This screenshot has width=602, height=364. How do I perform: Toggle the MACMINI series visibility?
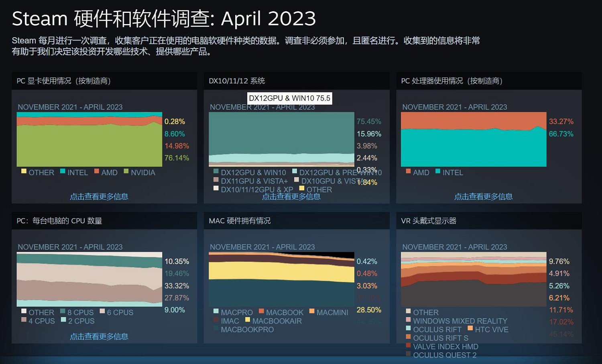pos(312,311)
